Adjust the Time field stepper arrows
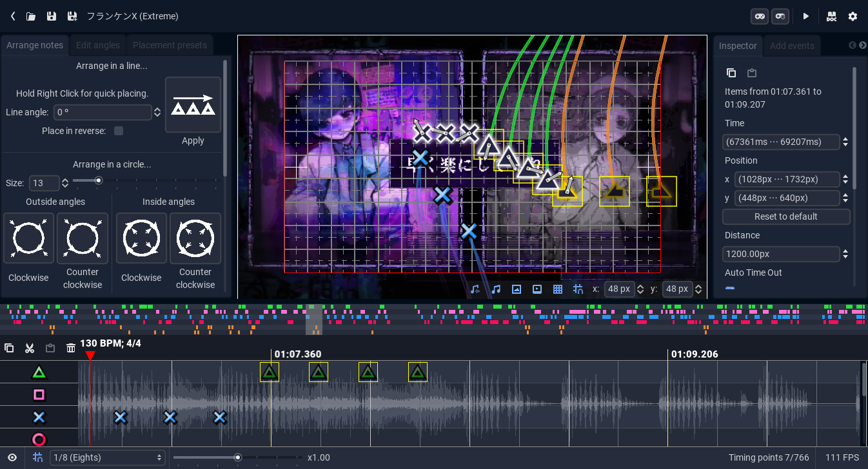868x469 pixels. point(845,142)
